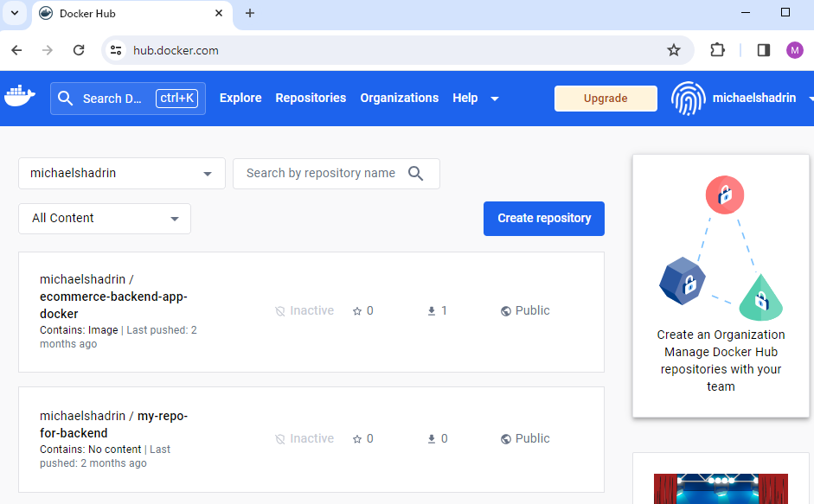Screen dimensions: 814x504
Task: Click the magnifier icon in Search Docker Hub
Action: click(x=66, y=98)
